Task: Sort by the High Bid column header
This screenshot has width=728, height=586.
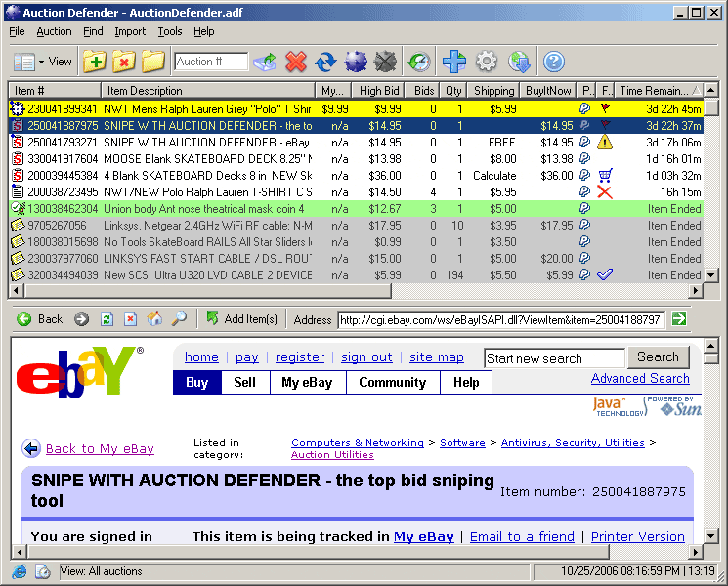Action: [378, 90]
